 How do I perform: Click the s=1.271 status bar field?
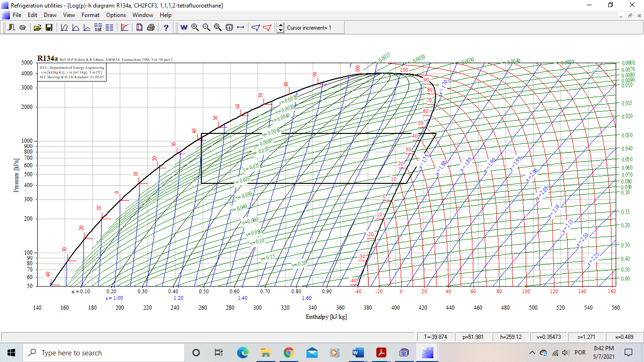586,337
